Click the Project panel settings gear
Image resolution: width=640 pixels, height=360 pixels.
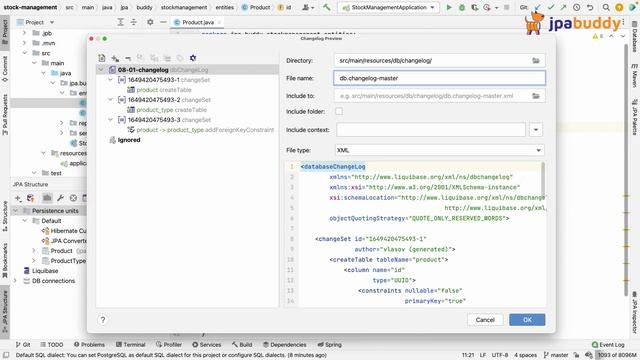point(150,22)
